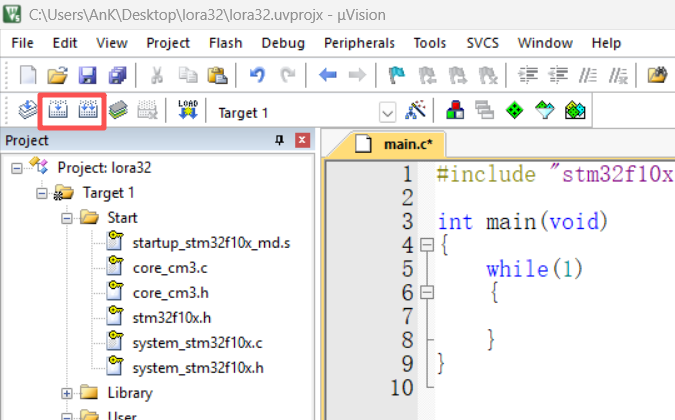Collapse the Project: lora32 tree node
Viewport: 675px width, 420px height.
(x=17, y=168)
